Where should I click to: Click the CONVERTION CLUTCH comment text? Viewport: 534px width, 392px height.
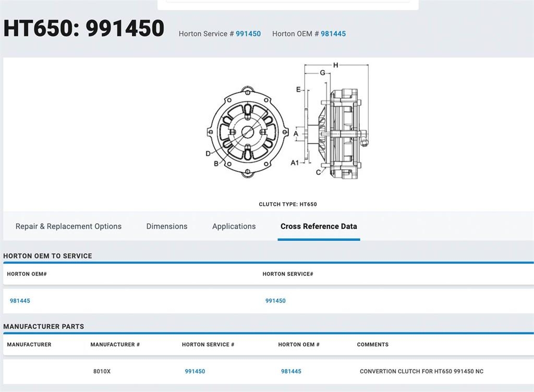pyautogui.click(x=421, y=372)
